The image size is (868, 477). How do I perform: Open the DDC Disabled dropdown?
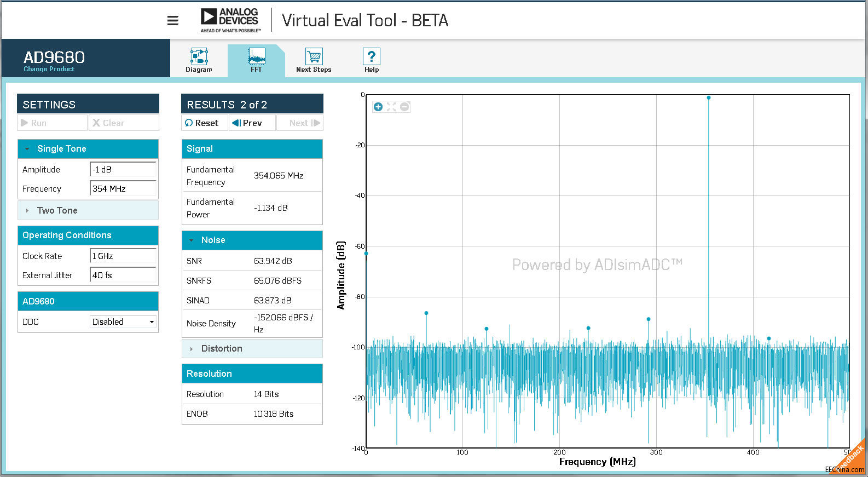coord(123,322)
